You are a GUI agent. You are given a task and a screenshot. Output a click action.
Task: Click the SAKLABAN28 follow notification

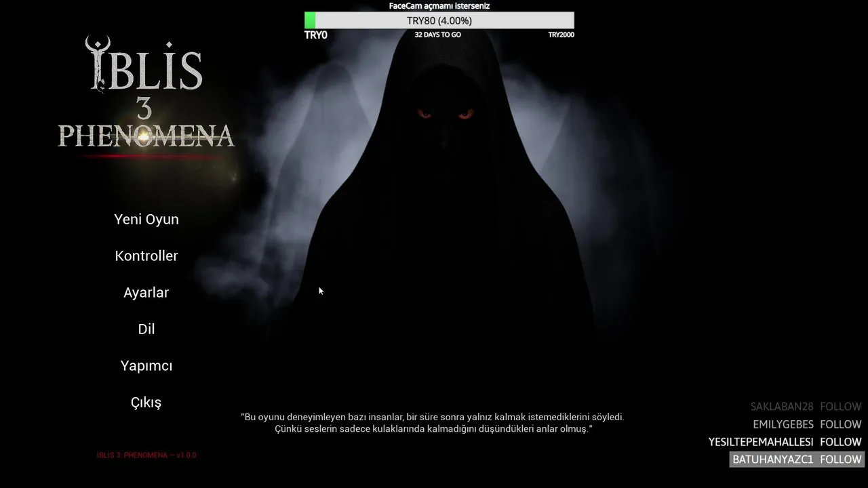[806, 407]
